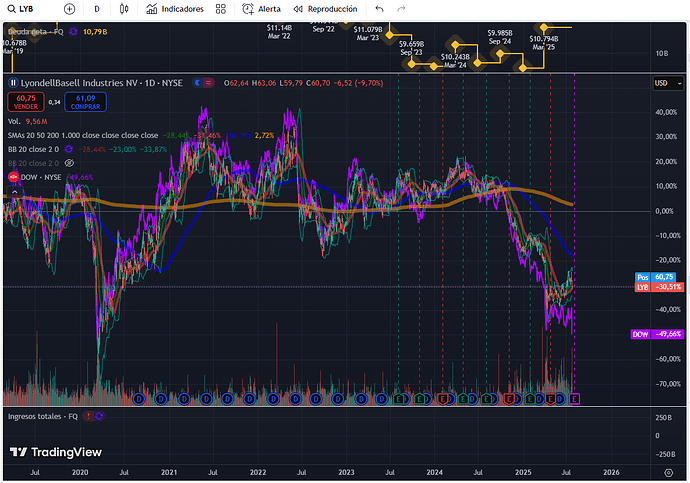Open the Indicadores menu
690x483 pixels.
(175, 9)
